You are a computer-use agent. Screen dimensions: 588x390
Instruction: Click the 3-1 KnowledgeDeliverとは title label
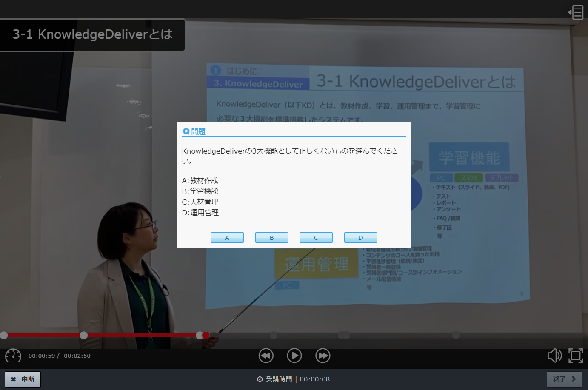pos(92,34)
